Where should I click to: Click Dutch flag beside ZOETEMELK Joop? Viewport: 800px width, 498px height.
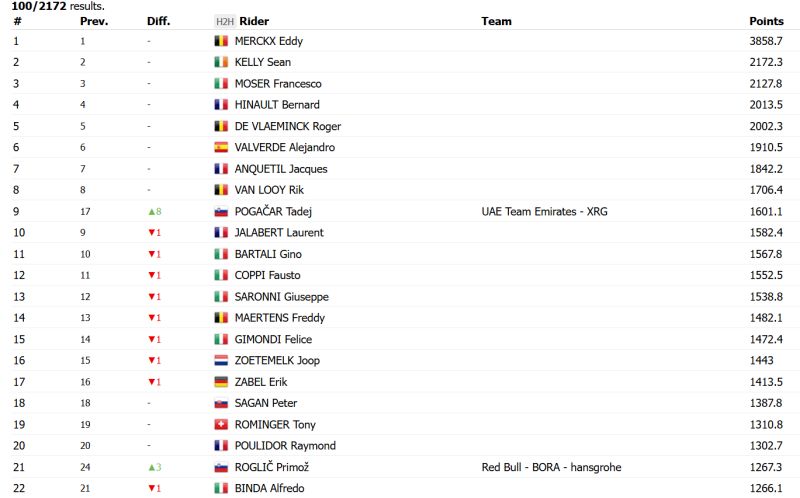222,361
